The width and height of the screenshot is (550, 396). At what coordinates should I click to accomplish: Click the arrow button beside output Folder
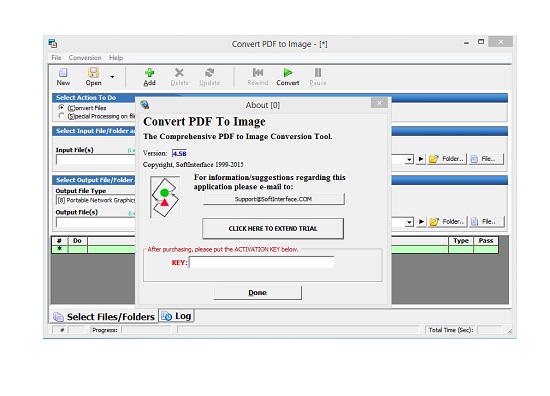point(421,222)
